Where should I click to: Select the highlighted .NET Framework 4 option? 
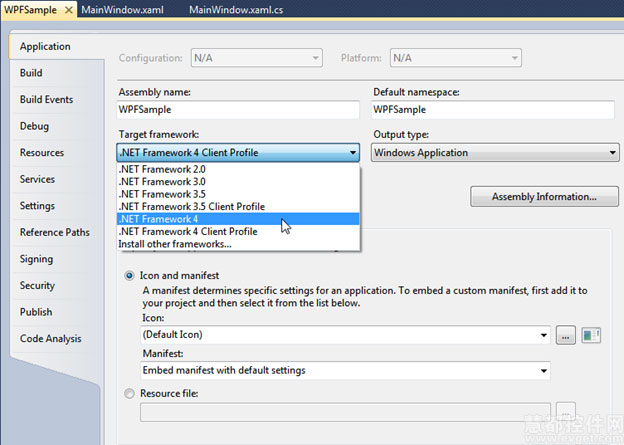[x=238, y=219]
